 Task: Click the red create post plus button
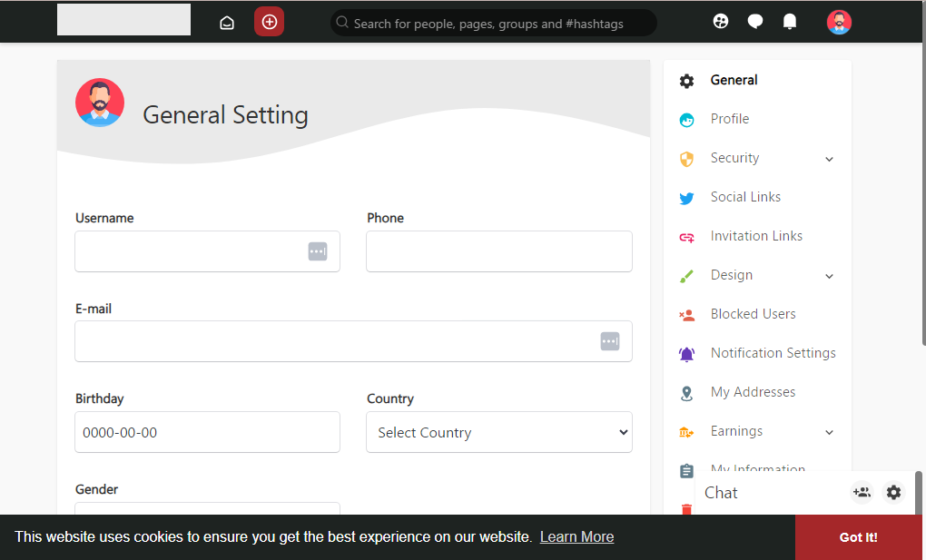pyautogui.click(x=270, y=22)
